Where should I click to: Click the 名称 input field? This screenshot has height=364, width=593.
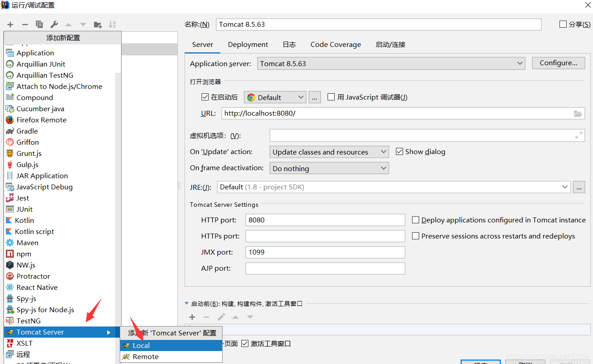point(379,24)
